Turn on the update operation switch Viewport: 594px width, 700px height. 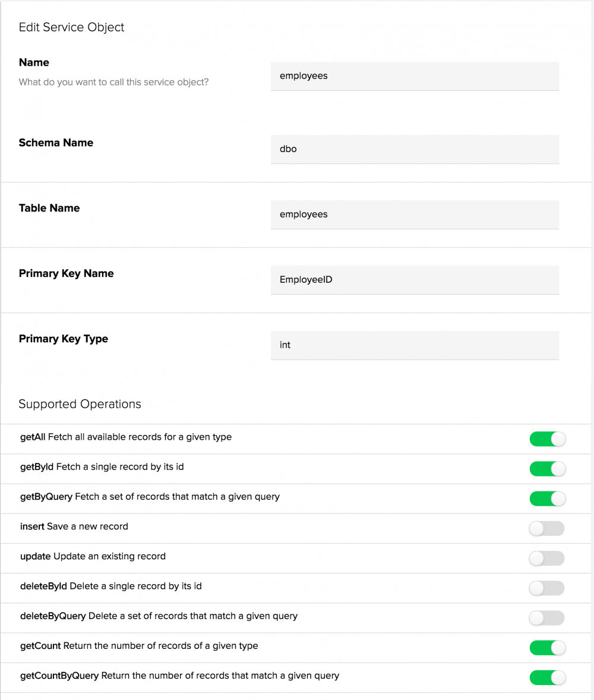[x=546, y=558]
